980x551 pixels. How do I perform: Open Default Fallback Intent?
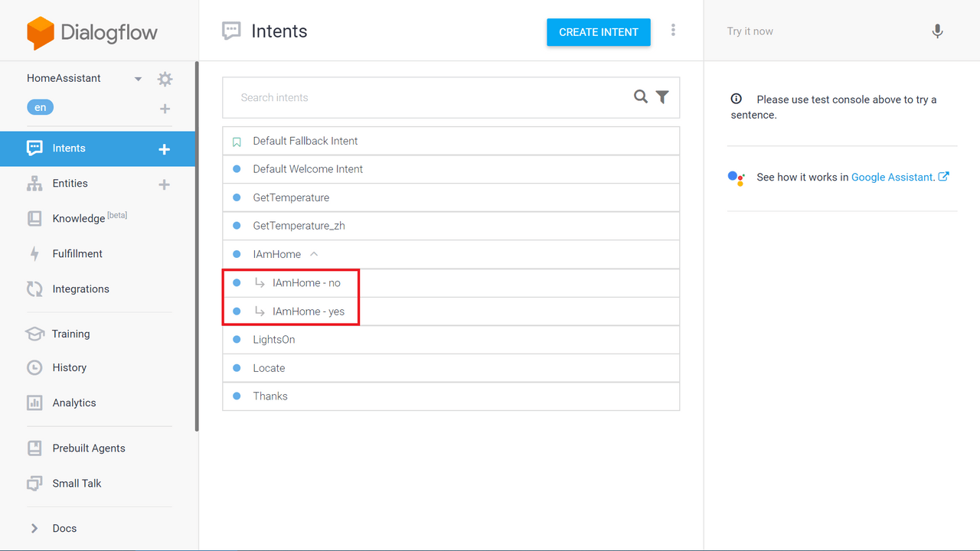point(451,141)
